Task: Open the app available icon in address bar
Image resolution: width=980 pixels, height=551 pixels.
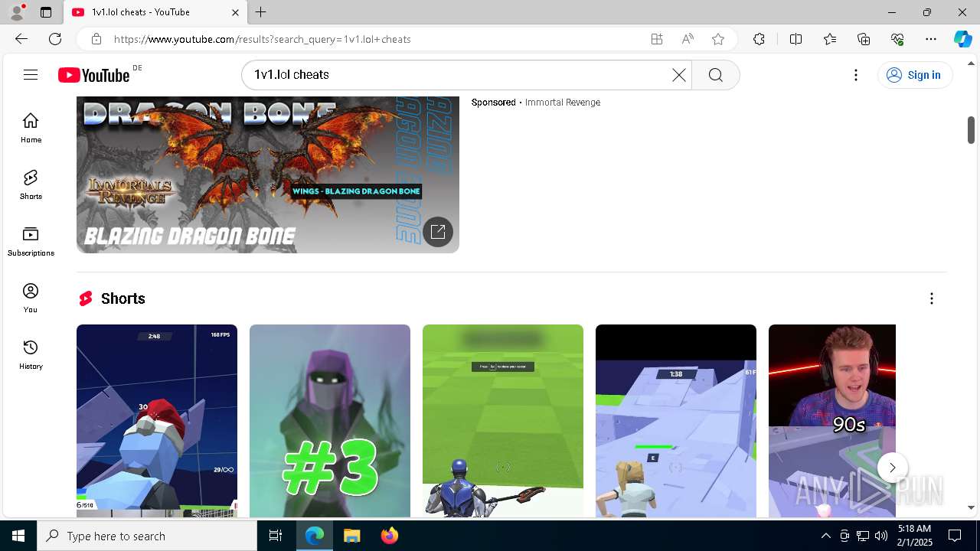Action: pos(657,39)
